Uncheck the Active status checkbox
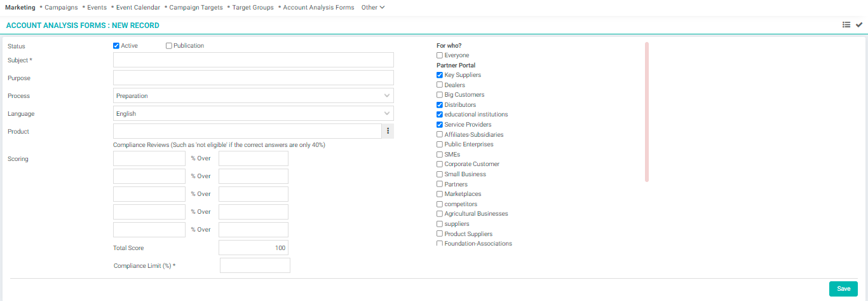The width and height of the screenshot is (868, 301). (x=116, y=46)
